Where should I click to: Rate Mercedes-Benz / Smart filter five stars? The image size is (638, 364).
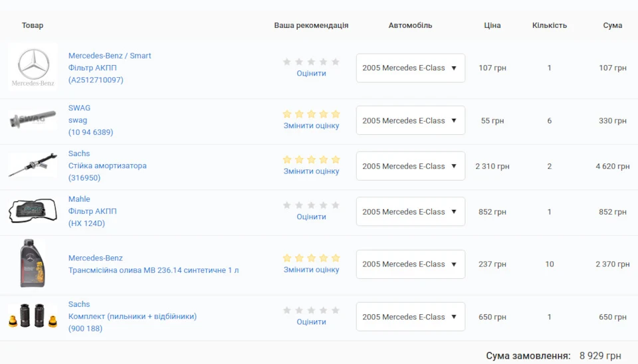(x=336, y=62)
